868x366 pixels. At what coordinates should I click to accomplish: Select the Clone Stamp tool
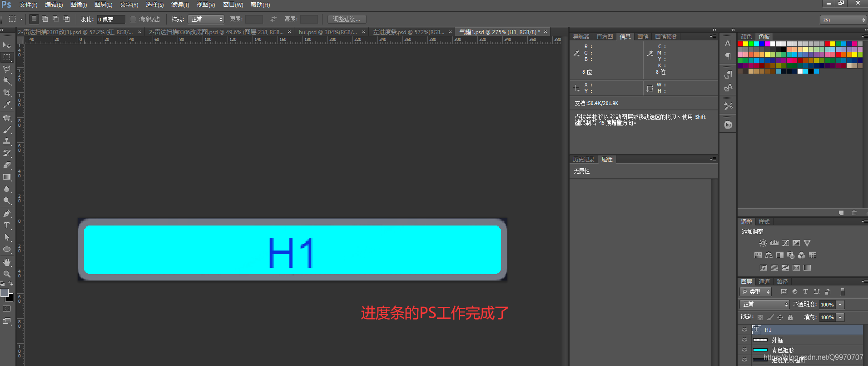7,141
